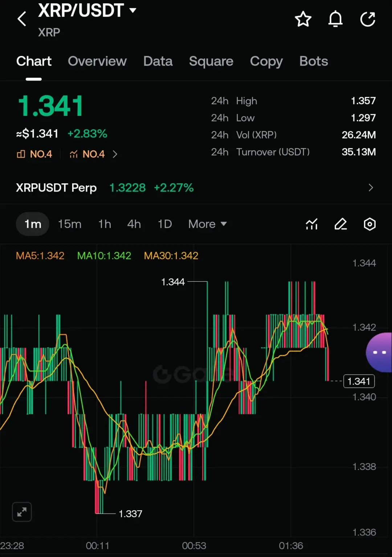The width and height of the screenshot is (392, 557).
Task: Switch to the Overview tab
Action: 97,61
